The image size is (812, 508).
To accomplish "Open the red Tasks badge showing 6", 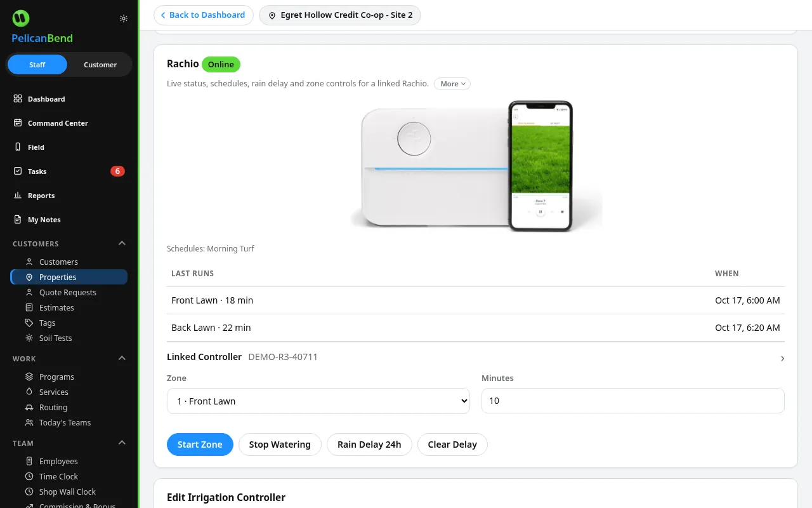I will 117,171.
